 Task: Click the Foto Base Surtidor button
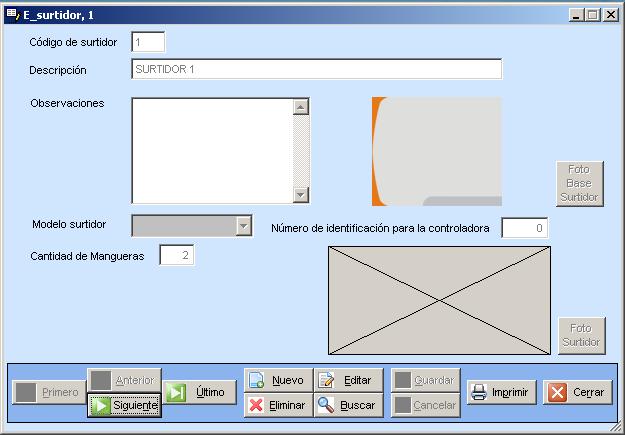tap(580, 183)
